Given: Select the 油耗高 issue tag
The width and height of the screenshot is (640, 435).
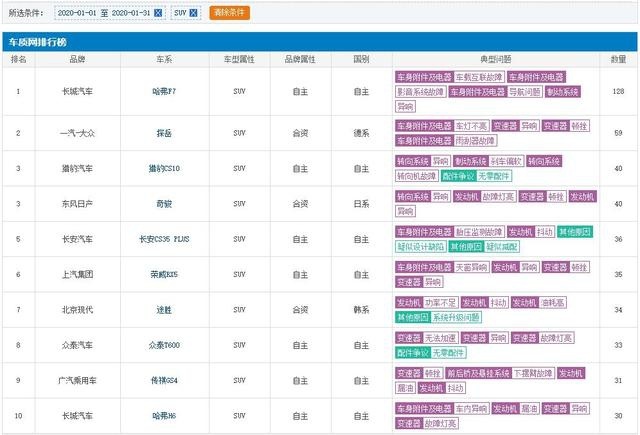Looking at the screenshot, I should 553,303.
